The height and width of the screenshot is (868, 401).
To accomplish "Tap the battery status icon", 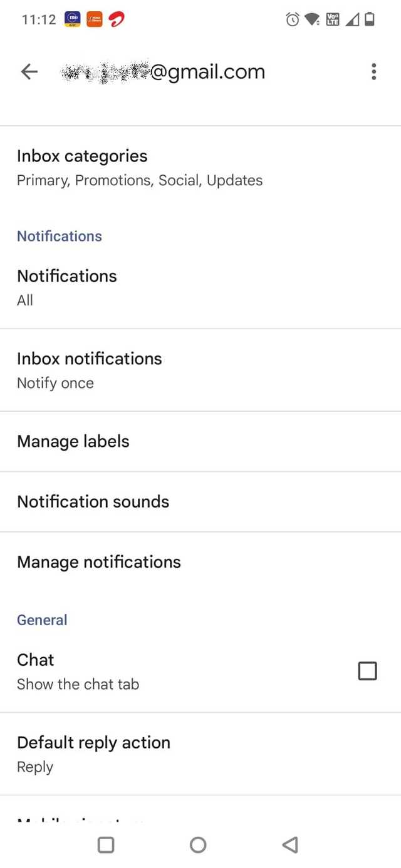I will 370,19.
